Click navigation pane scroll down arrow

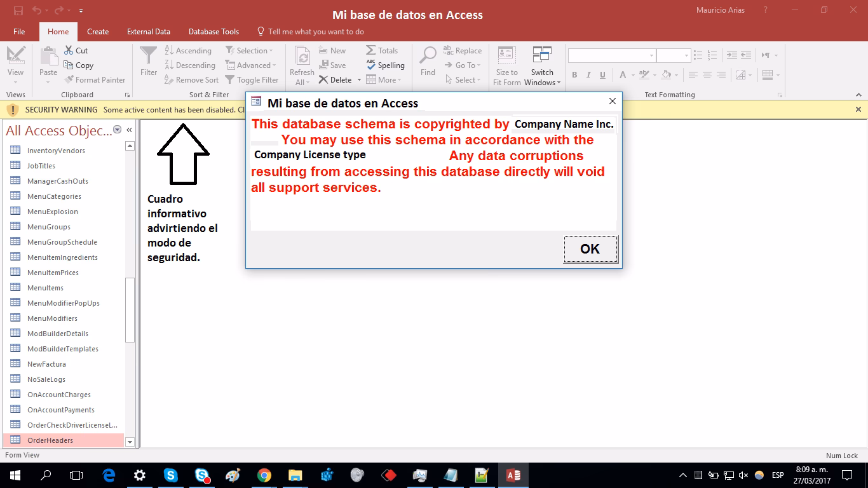pos(130,442)
